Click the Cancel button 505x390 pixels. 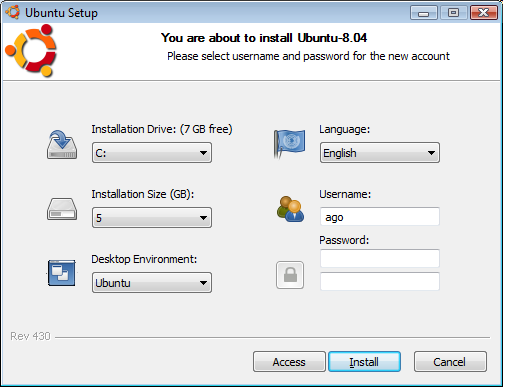450,362
